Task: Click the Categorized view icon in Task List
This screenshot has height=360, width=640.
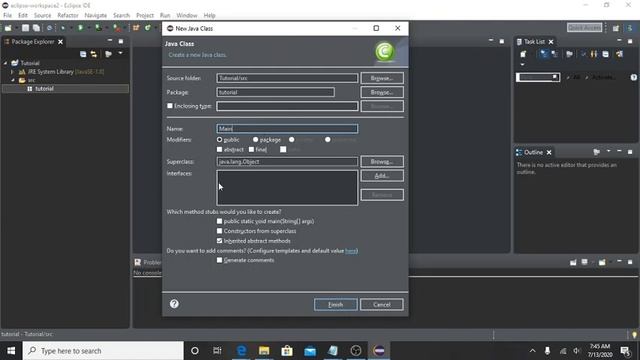Action: pyautogui.click(x=544, y=54)
